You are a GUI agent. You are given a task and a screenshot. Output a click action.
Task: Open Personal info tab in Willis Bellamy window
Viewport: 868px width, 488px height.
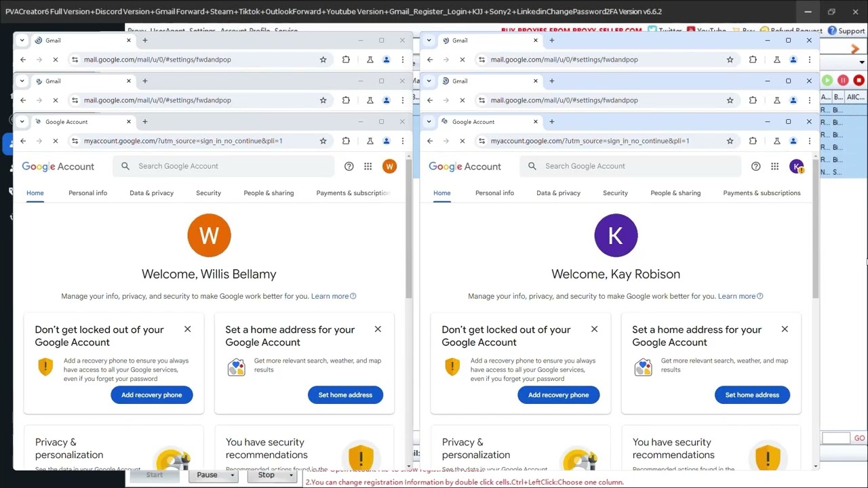click(87, 193)
